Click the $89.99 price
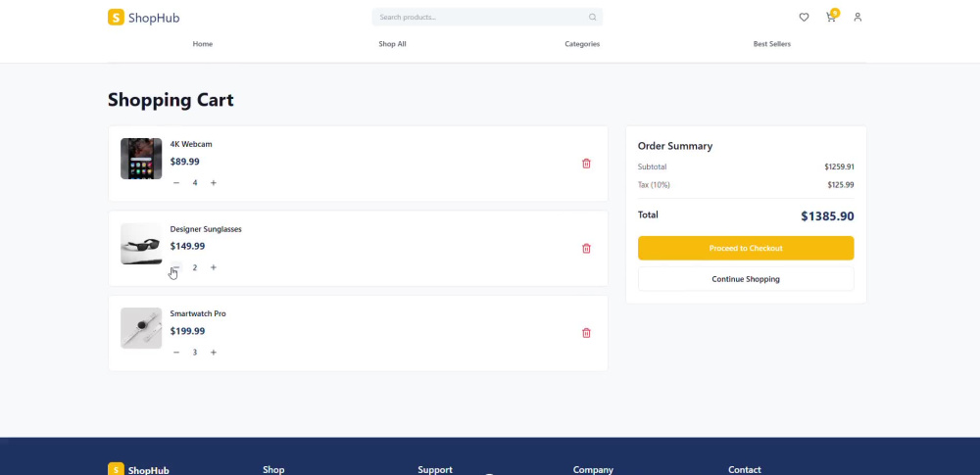980x475 pixels. (x=185, y=162)
